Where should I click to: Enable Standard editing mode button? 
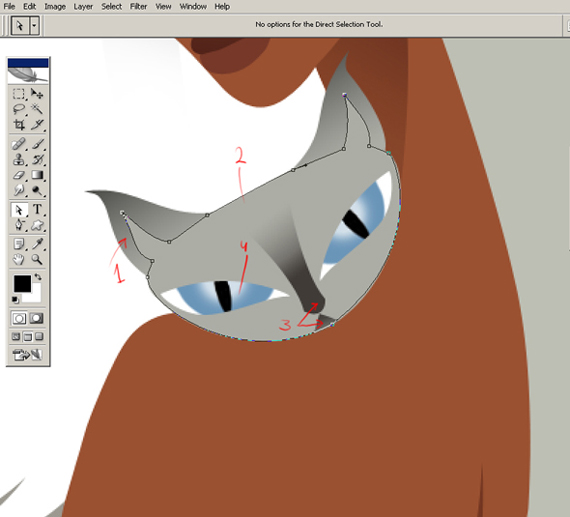pyautogui.click(x=19, y=318)
